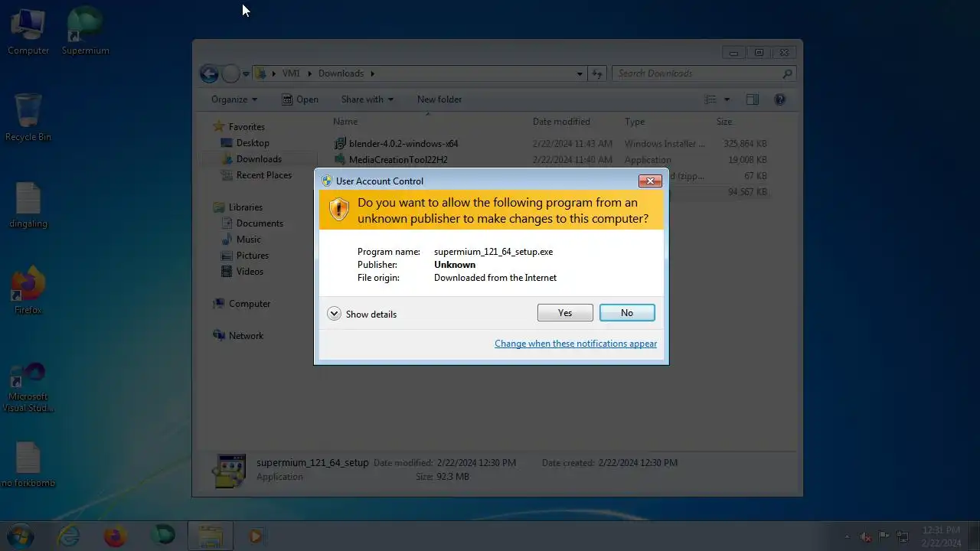Click Open in Explorer toolbar
Screen dimensions: 980x551
[300, 99]
